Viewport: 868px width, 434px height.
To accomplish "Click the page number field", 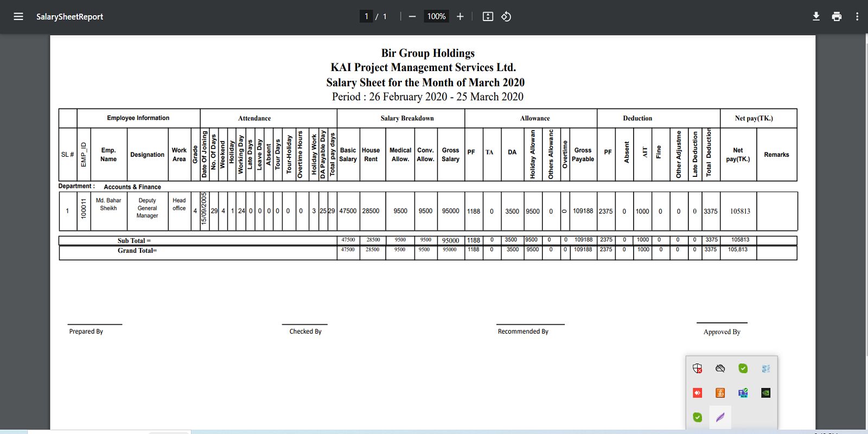I will [367, 16].
